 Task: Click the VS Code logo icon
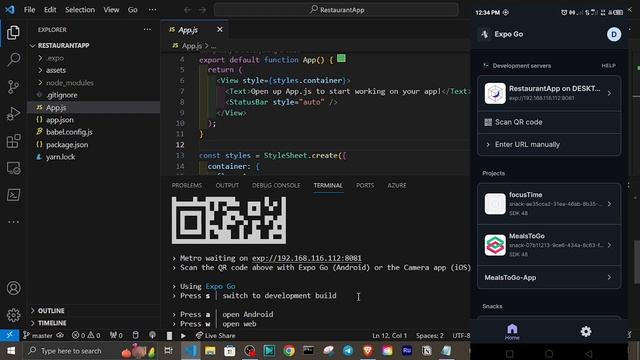(10, 9)
